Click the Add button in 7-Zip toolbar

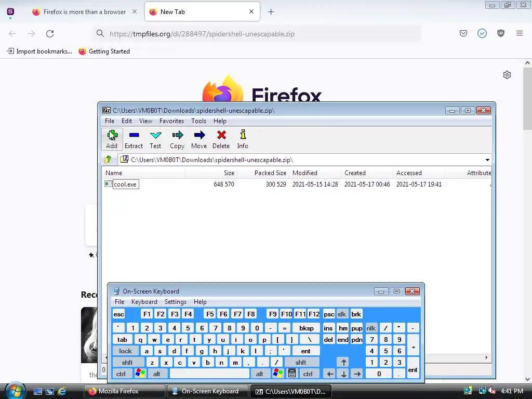point(112,139)
